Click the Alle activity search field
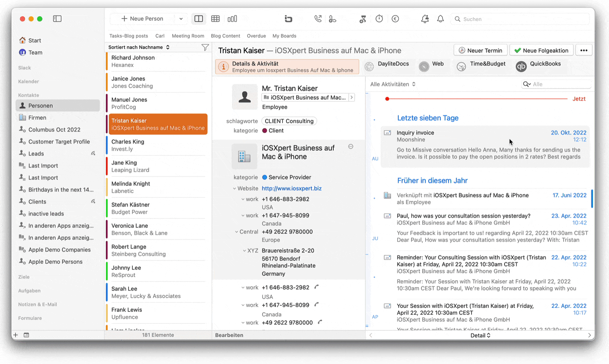The width and height of the screenshot is (609, 364). [556, 84]
